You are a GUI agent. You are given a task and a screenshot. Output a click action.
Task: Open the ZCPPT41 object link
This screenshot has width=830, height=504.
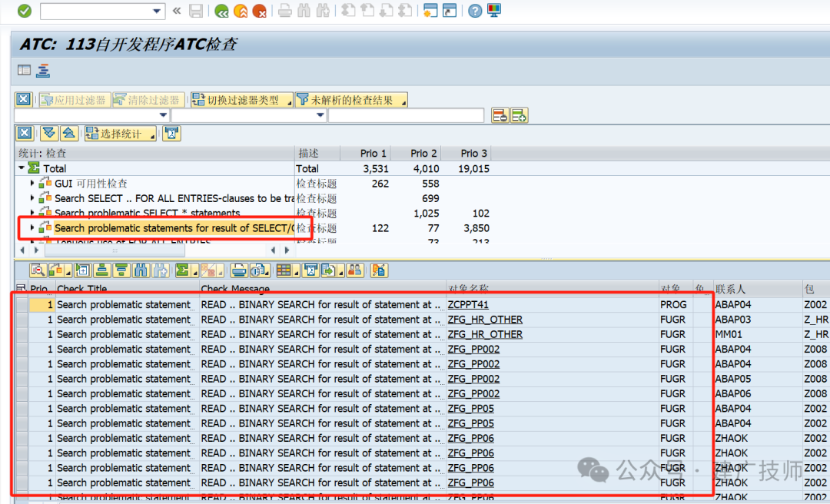[468, 305]
